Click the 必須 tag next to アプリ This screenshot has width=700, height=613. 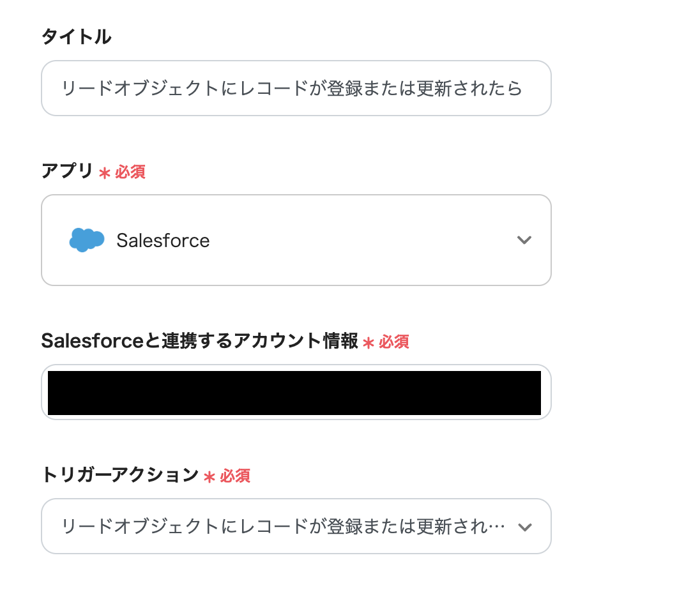[x=130, y=172]
